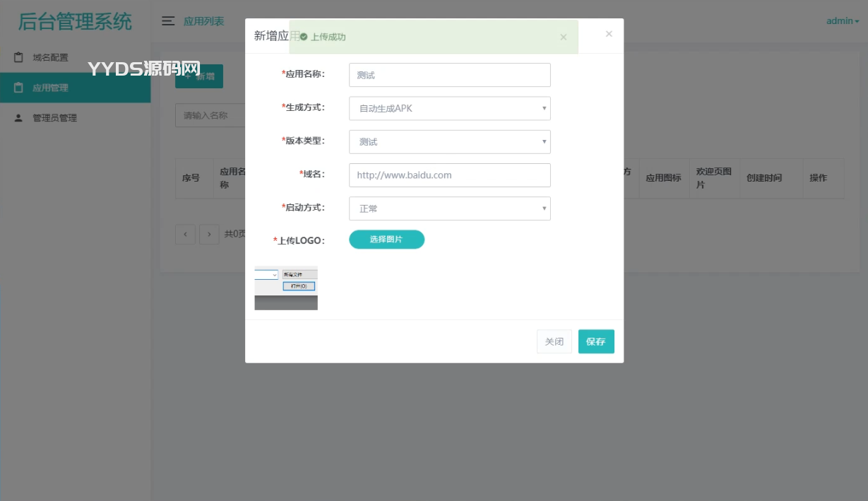This screenshot has height=501, width=868.
Task: Click the previous page arrow in pagination
Action: tap(185, 234)
